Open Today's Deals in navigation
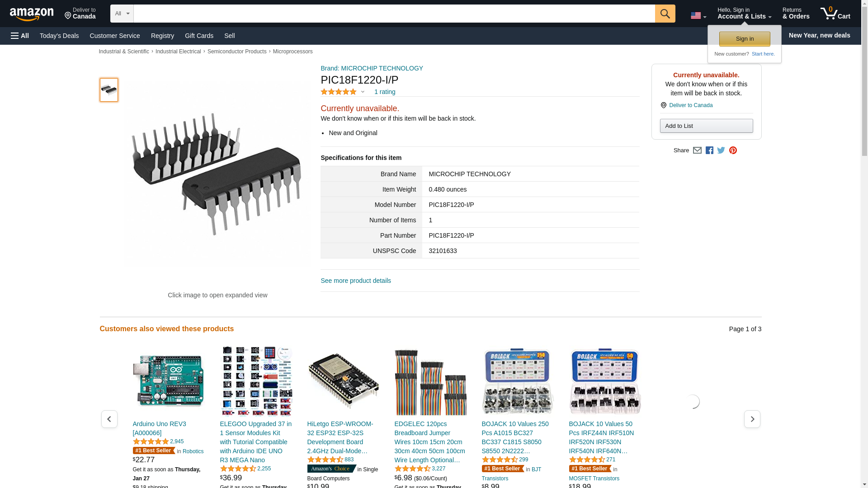Image resolution: width=868 pixels, height=488 pixels. tap(59, 36)
